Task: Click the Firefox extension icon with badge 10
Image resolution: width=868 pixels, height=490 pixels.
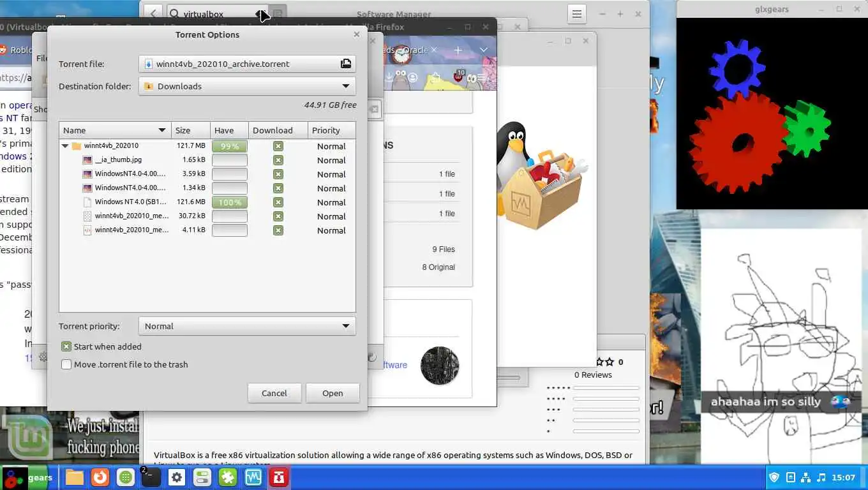Action: 458,76
